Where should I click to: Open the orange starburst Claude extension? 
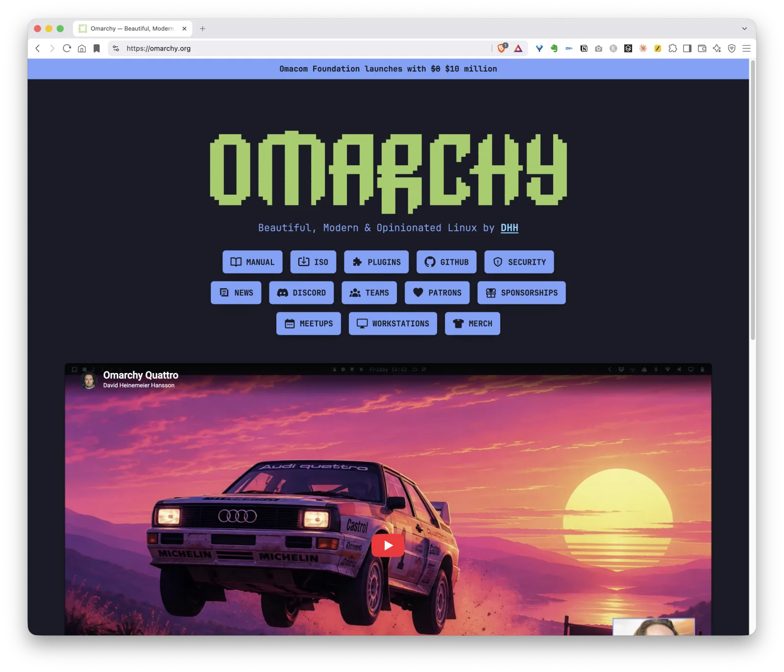[643, 48]
